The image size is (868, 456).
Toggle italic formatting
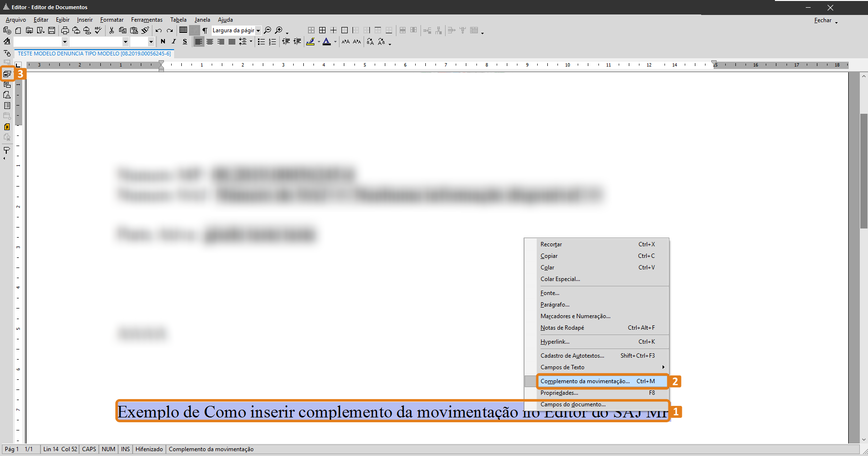coord(174,42)
